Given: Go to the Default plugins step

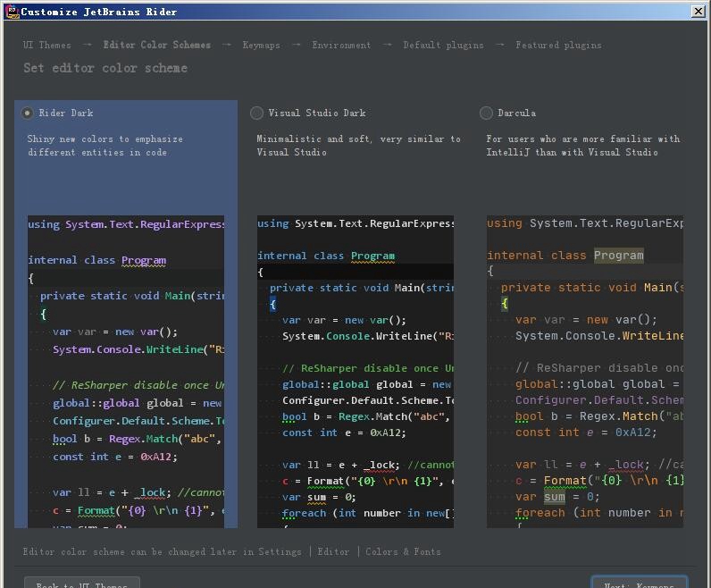Looking at the screenshot, I should [443, 46].
